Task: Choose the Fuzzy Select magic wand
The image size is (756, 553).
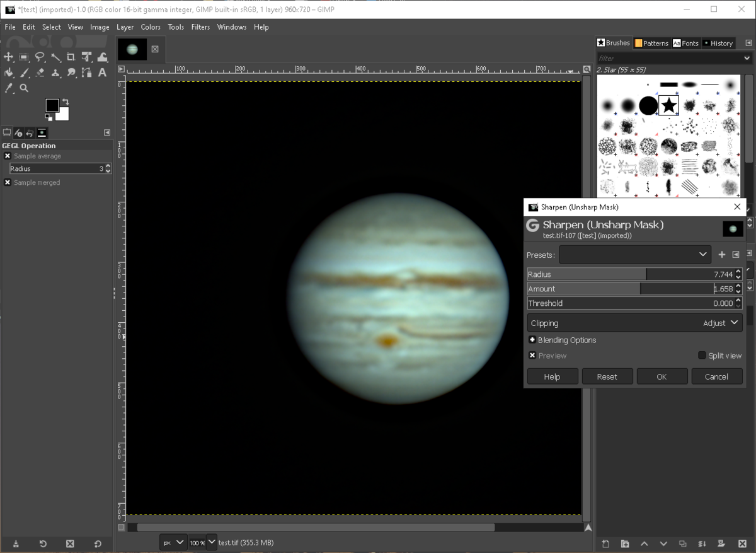Action: click(55, 57)
